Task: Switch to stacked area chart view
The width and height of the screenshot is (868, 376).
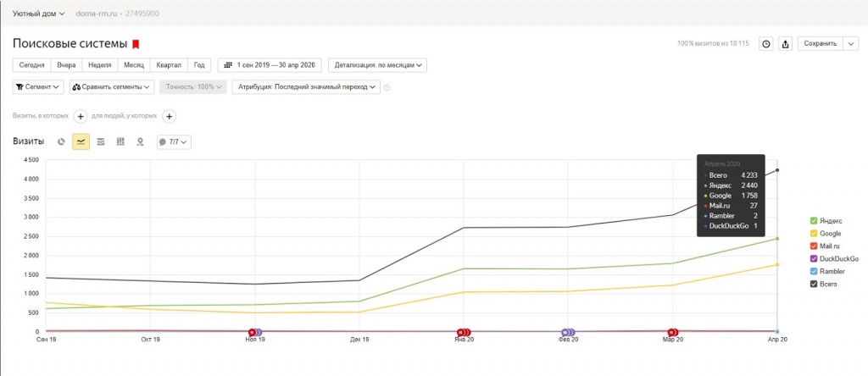Action: (x=101, y=141)
